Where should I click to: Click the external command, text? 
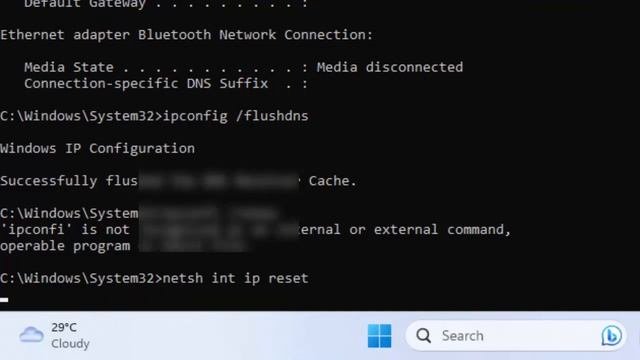[x=442, y=230]
